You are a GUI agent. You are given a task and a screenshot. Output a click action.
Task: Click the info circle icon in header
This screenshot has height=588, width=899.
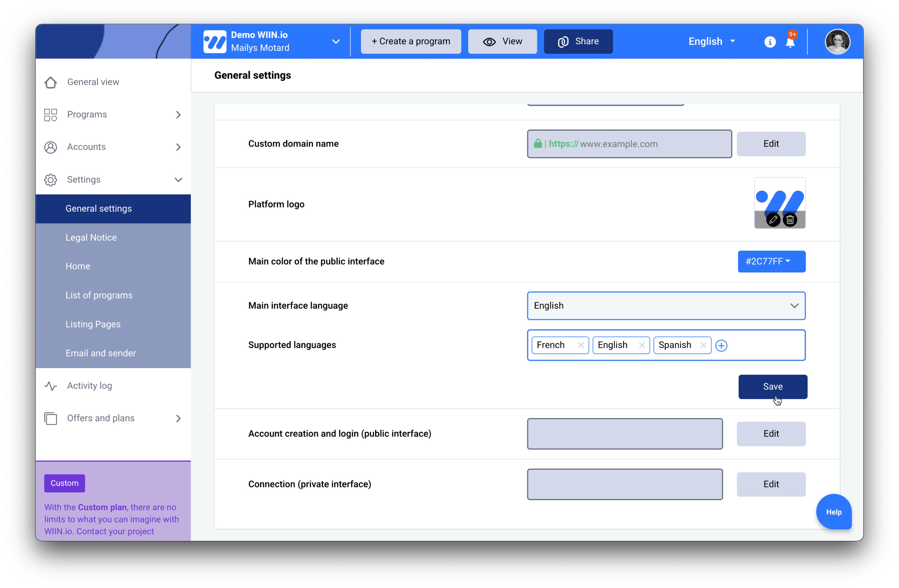[x=770, y=42]
